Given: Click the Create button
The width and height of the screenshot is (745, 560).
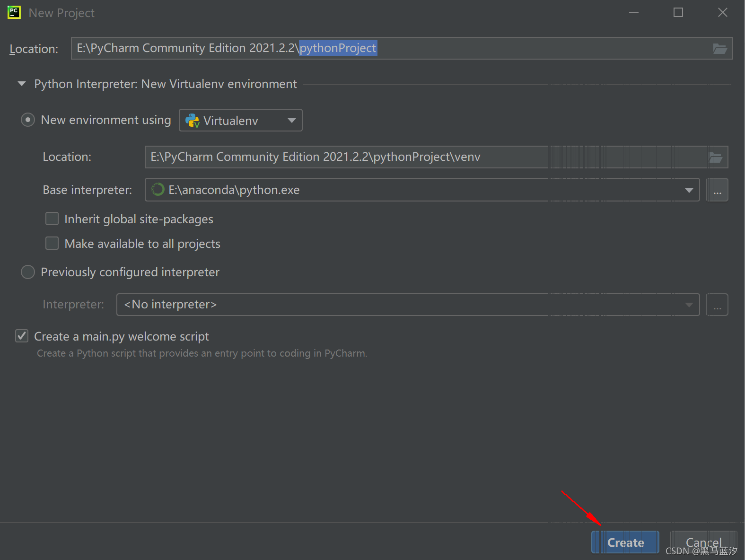Looking at the screenshot, I should pos(625,542).
